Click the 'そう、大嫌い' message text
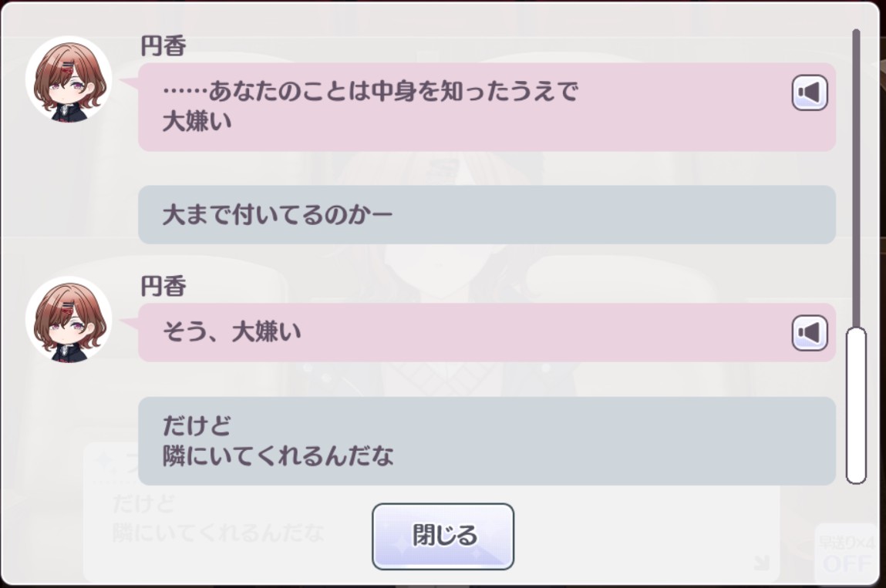The width and height of the screenshot is (886, 588). click(231, 333)
